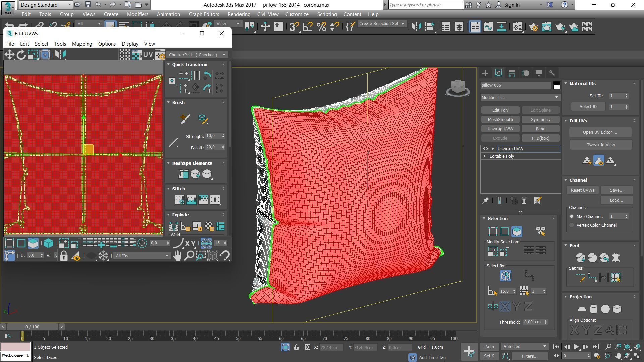Open the Hierarchy command panel tab

tap(512, 73)
